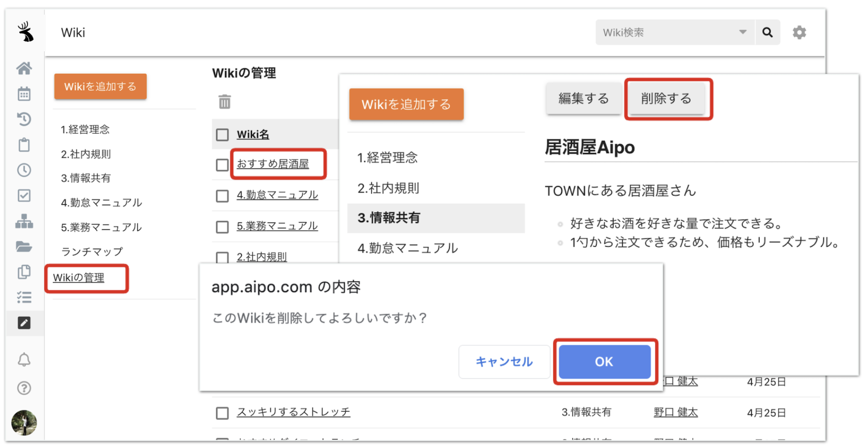The image size is (868, 445).
Task: Toggle the Wiki名 header select-all checkbox
Action: tap(222, 135)
